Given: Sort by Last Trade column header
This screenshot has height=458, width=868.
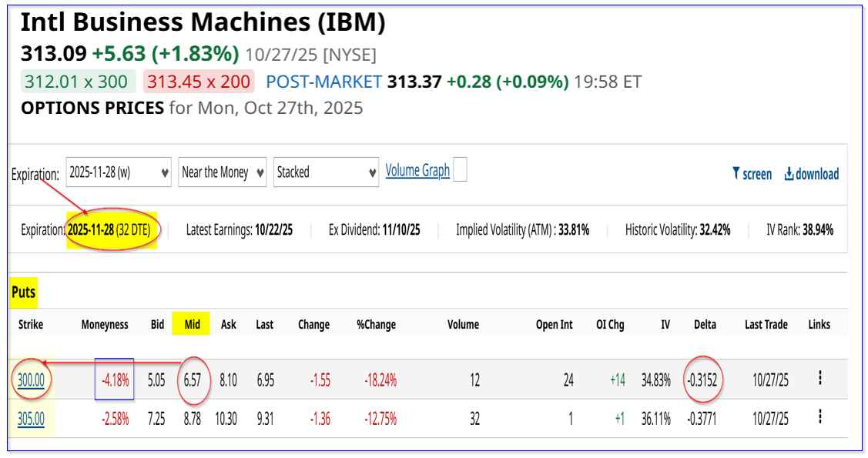Looking at the screenshot, I should pos(766,324).
